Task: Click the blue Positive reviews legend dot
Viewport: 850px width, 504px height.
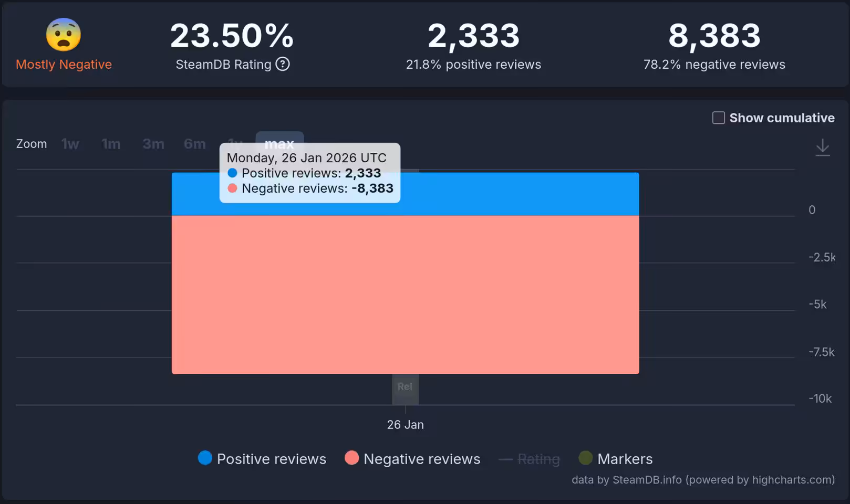Action: click(204, 458)
